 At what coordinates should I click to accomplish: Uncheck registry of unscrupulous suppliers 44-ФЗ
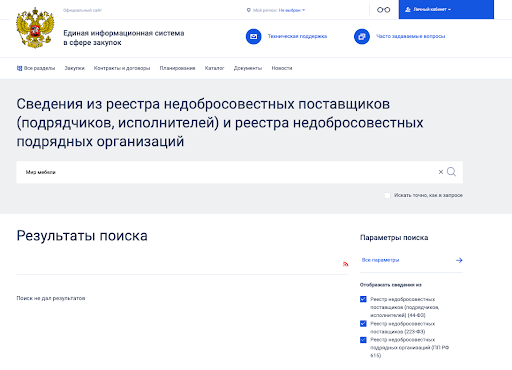363,299
